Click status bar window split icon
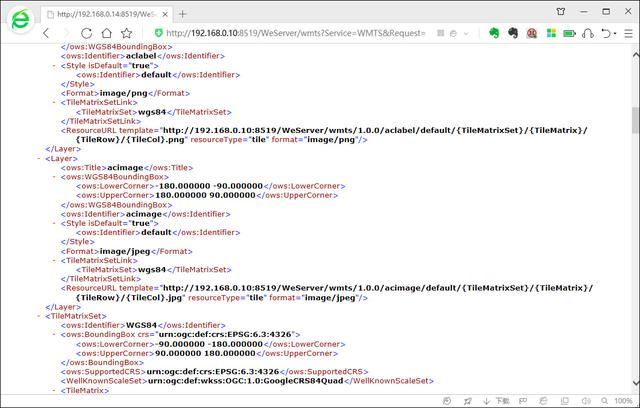This screenshot has width=640, height=408. (564, 401)
